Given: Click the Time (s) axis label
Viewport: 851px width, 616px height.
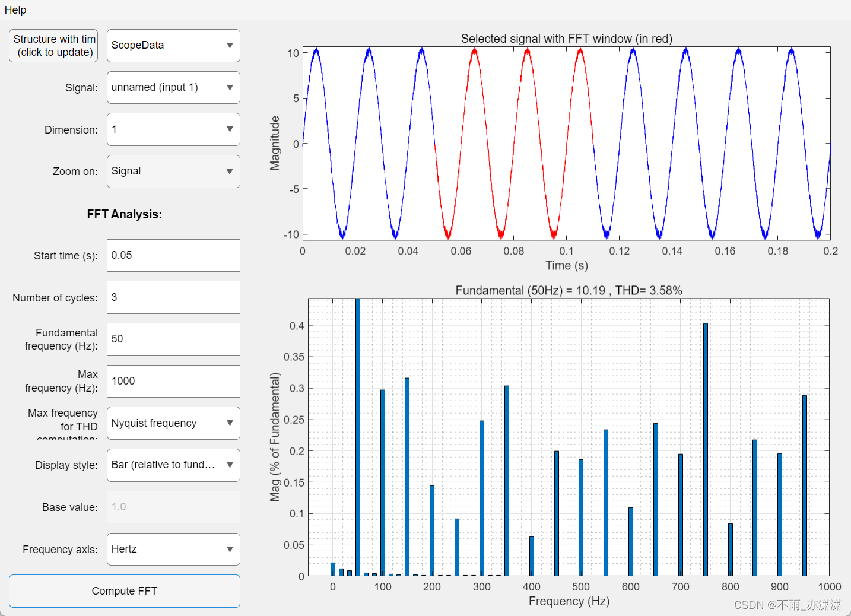Looking at the screenshot, I should 567,265.
